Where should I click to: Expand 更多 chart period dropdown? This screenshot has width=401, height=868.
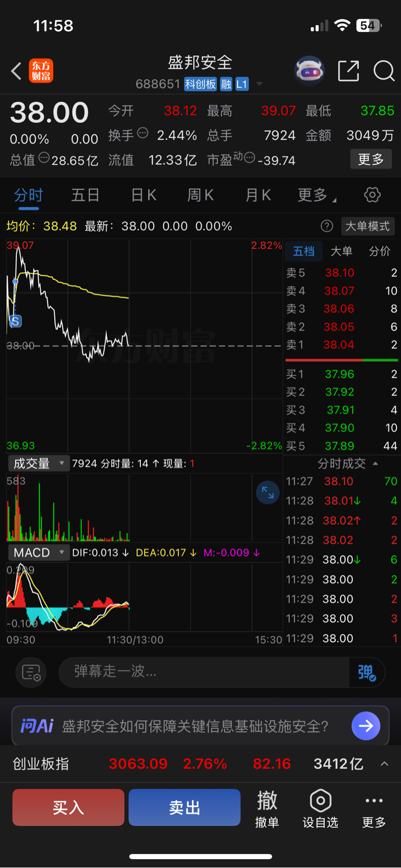(x=317, y=195)
